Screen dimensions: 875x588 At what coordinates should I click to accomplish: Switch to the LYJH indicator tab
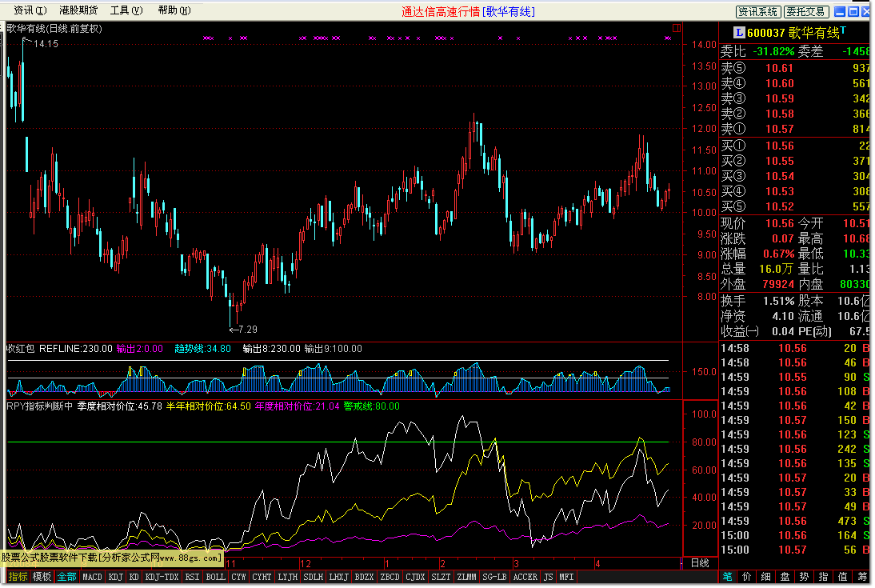pyautogui.click(x=288, y=577)
